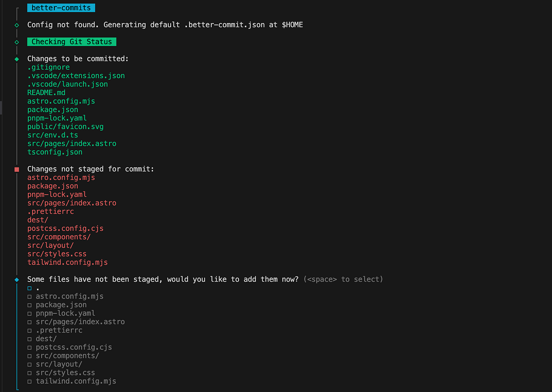Check the "src/components/" checkbox
This screenshot has width=552, height=392.
click(29, 356)
